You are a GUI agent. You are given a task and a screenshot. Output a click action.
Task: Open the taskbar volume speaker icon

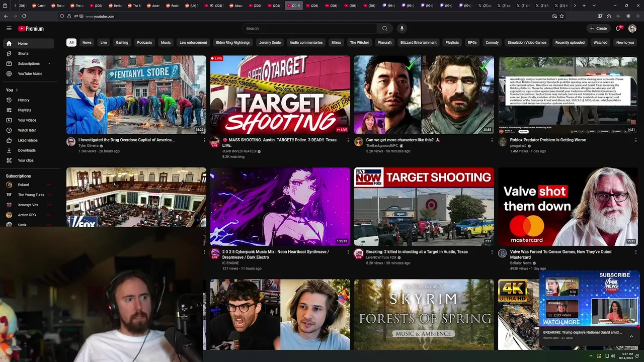tap(613, 356)
